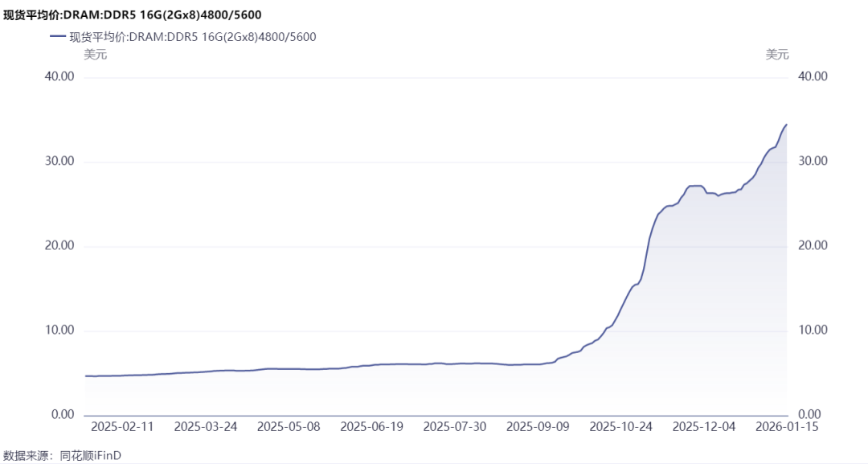The image size is (868, 464).
Task: Click 40.00 on the right axis
Action: (813, 76)
